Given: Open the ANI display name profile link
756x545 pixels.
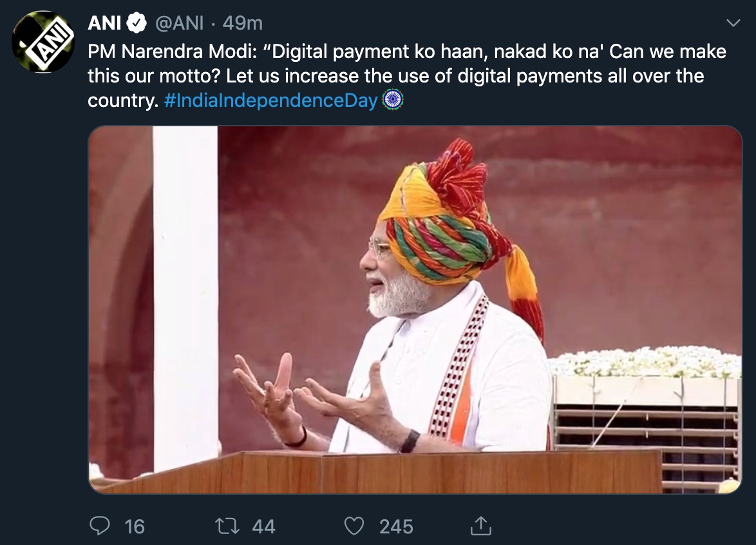Looking at the screenshot, I should 105,24.
